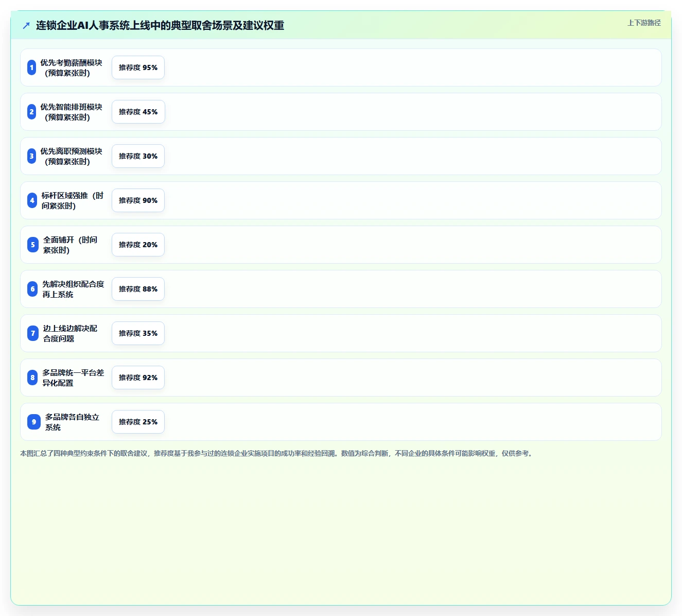Select number badge 8 multi-brand unified platform
This screenshot has height=616, width=682.
32,378
